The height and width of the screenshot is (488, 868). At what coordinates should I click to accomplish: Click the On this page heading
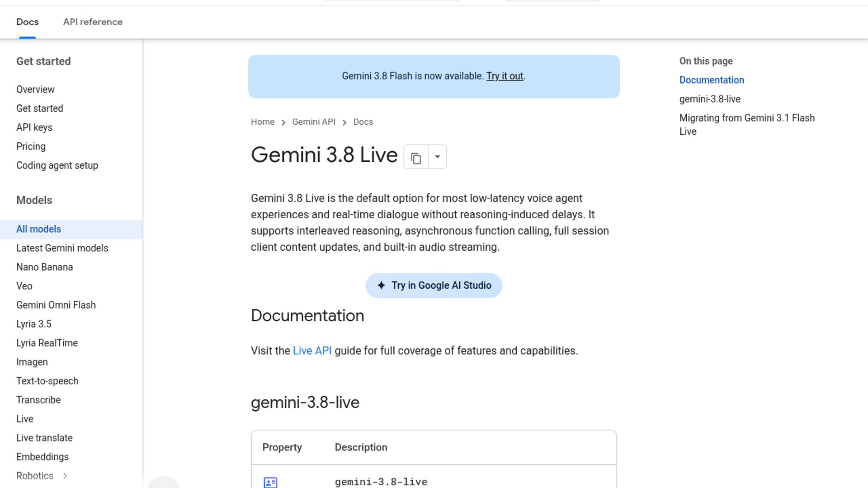tap(706, 61)
